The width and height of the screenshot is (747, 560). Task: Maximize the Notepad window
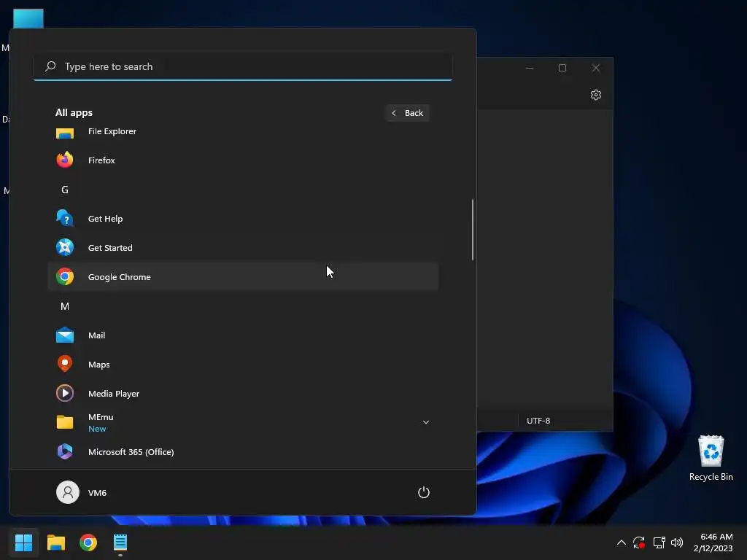click(562, 68)
